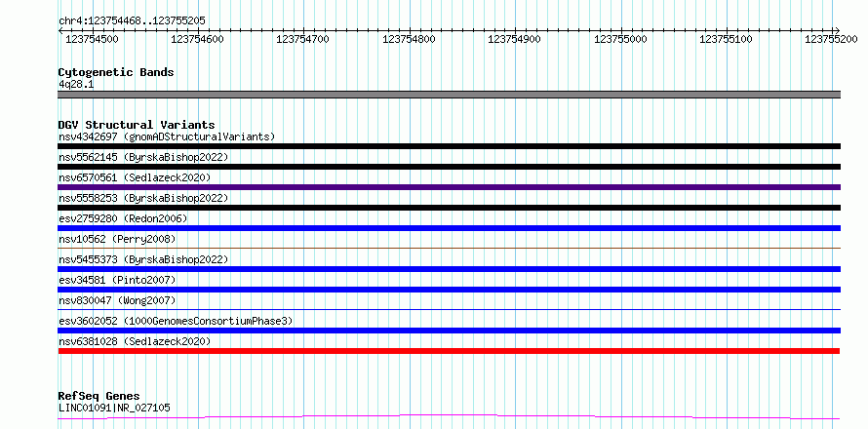Viewport: 868px width, 429px height.
Task: Click the nsv6381028 Sedlazeck2020 label
Action: tap(135, 341)
